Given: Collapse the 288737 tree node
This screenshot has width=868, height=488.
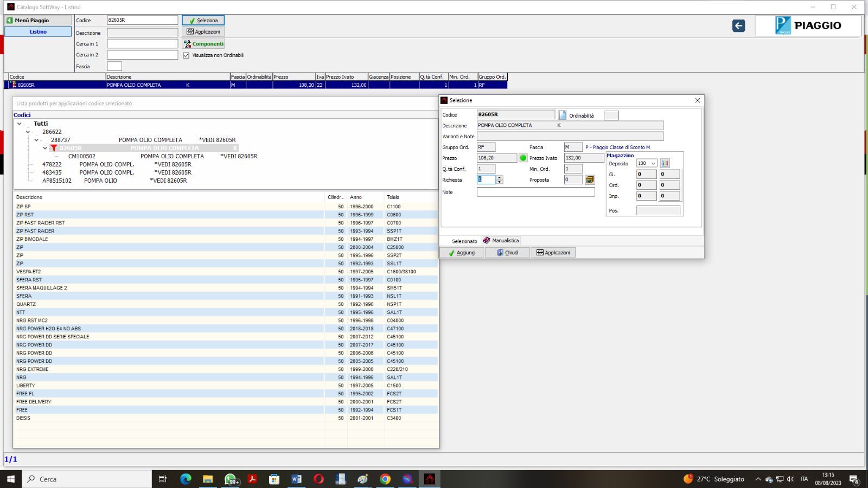Looking at the screenshot, I should click(x=36, y=140).
